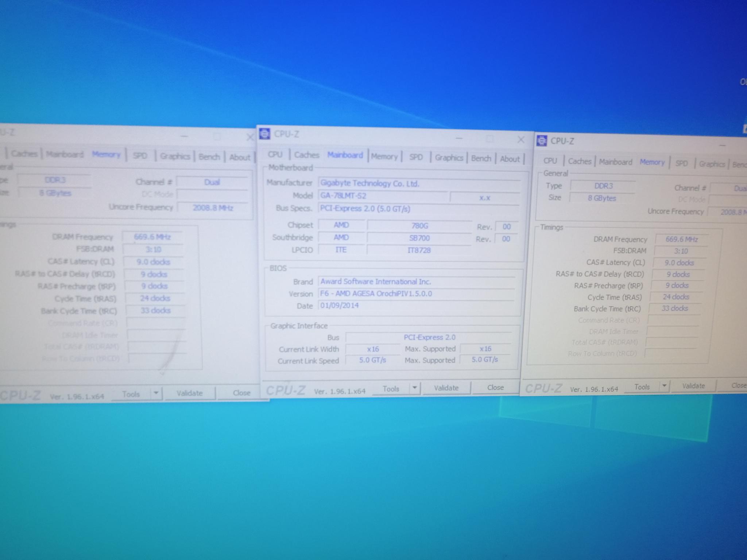Screen dimensions: 747x560
Task: Click Validate button in left CPU-Z window
Action: (190, 393)
